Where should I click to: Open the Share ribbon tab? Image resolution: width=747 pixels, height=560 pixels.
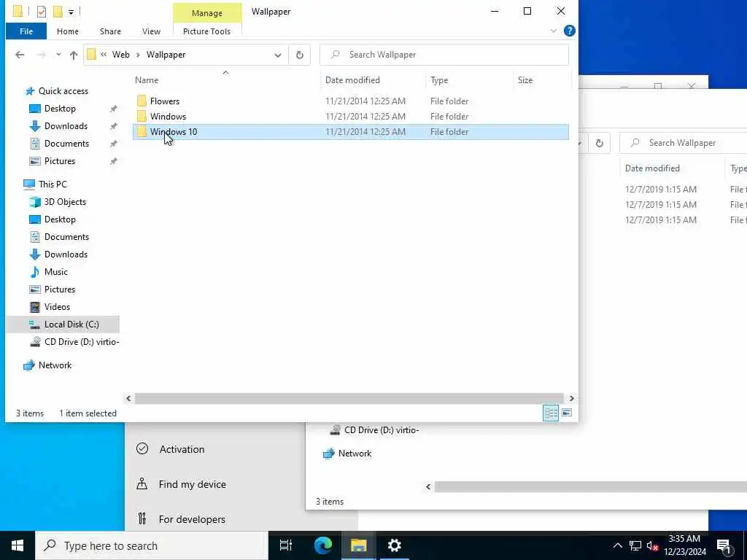[x=110, y=31]
